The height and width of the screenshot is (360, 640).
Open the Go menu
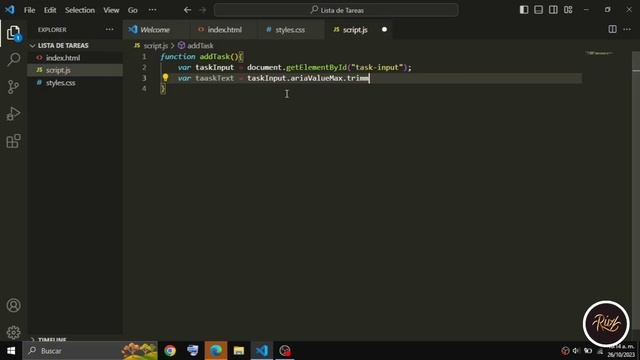[133, 10]
